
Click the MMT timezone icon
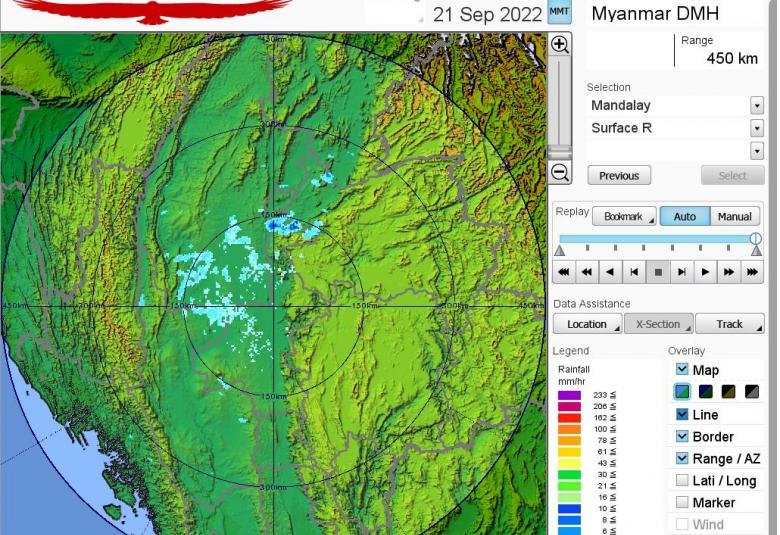pos(560,13)
